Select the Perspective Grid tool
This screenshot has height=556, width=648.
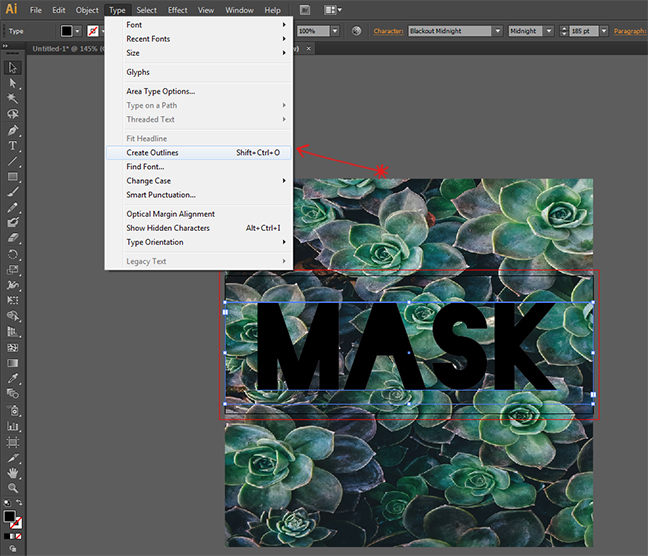[13, 332]
